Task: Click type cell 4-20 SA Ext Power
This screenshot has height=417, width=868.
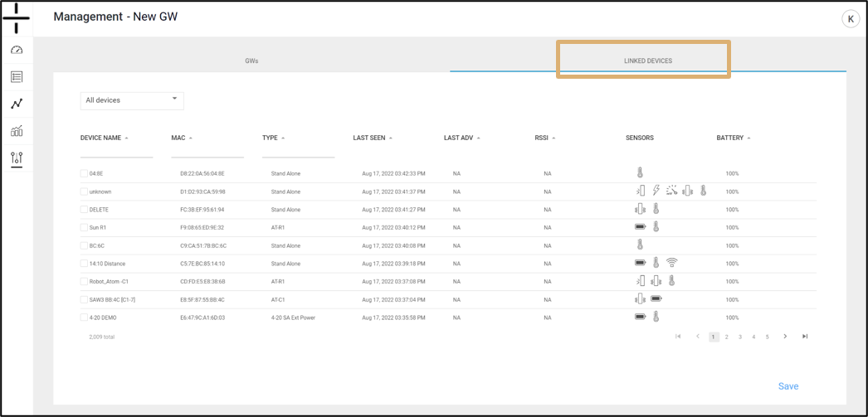Action: [x=294, y=318]
